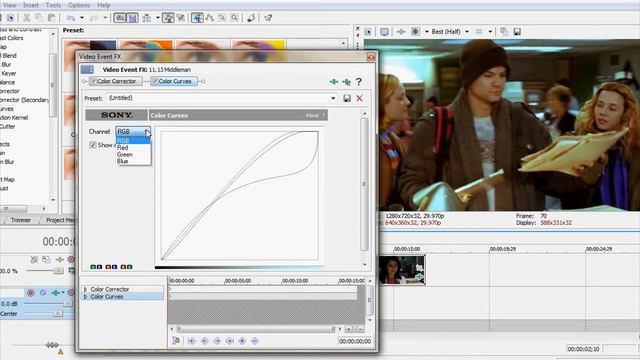Toggle the Lock Envelopes to Events button
Image resolution: width=640 pixels, height=360 pixels.
(168, 18)
